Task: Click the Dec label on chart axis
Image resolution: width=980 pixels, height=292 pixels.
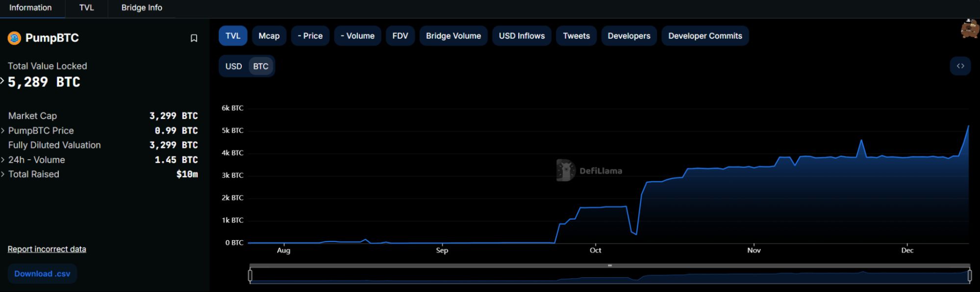Action: point(907,250)
